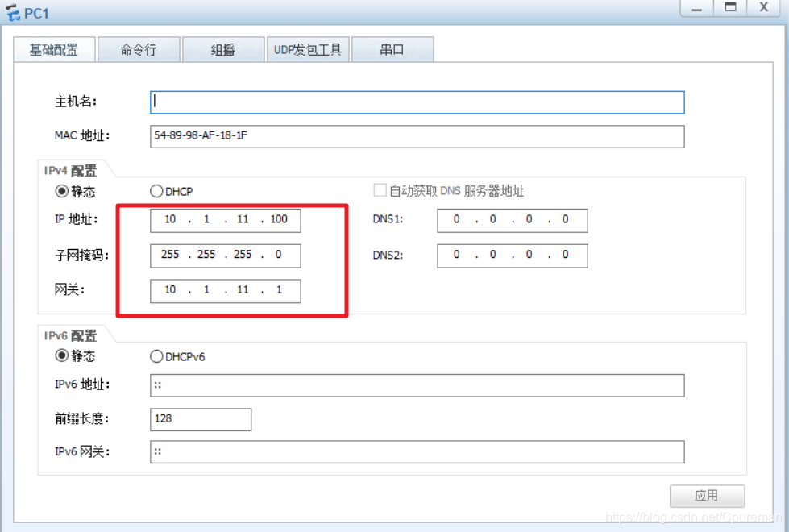Switch to the UDP发包工具 tab

tap(308, 49)
